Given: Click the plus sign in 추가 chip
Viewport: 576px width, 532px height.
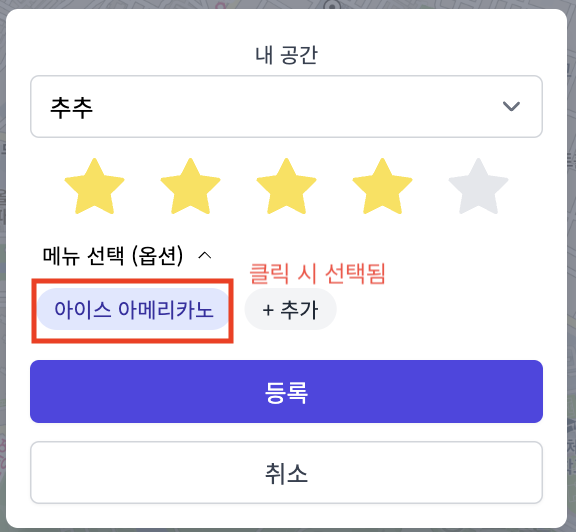Looking at the screenshot, I should tap(268, 310).
